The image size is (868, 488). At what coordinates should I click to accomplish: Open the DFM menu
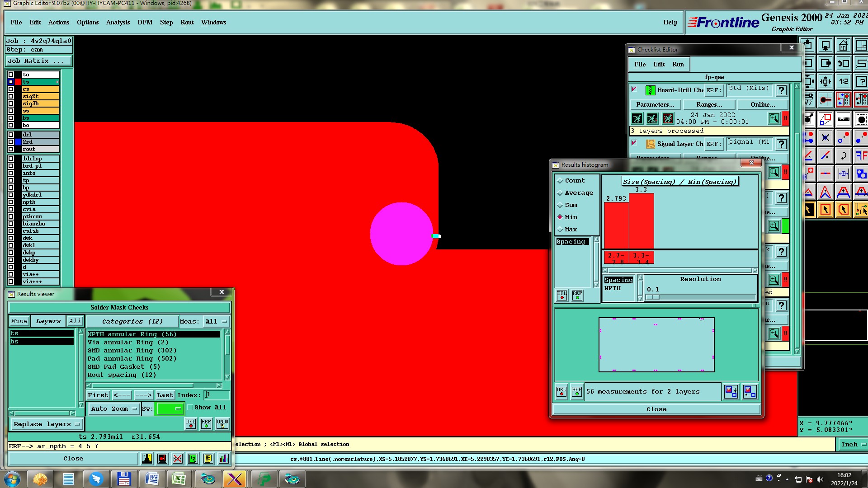coord(145,22)
